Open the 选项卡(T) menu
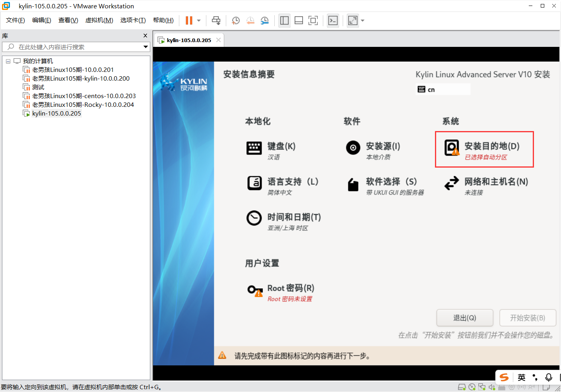The width and height of the screenshot is (561, 392). (x=133, y=20)
